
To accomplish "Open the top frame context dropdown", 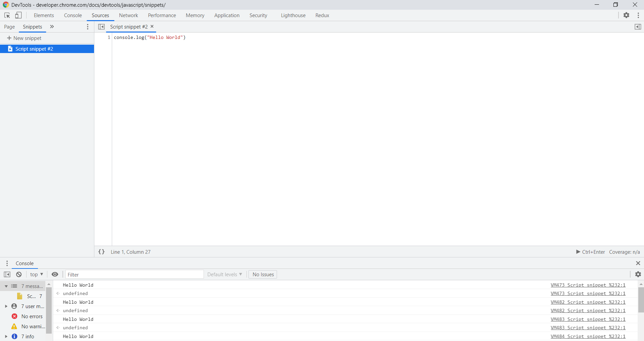I will tap(36, 274).
